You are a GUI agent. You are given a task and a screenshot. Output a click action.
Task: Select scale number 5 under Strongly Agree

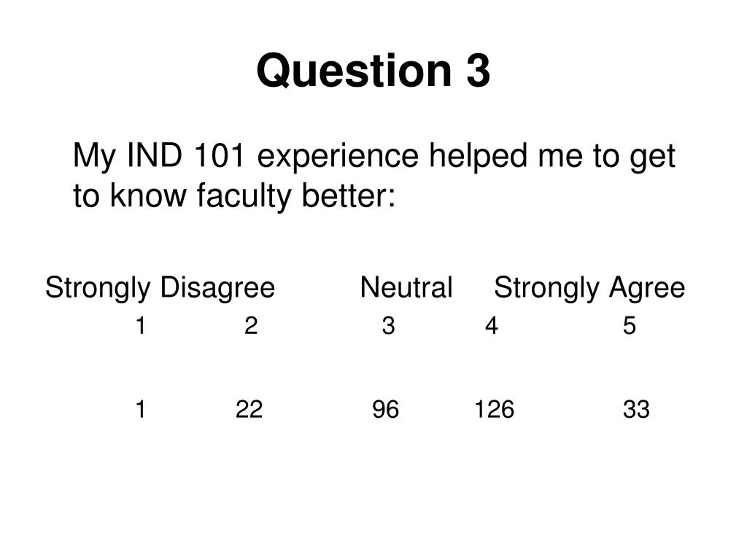point(630,326)
